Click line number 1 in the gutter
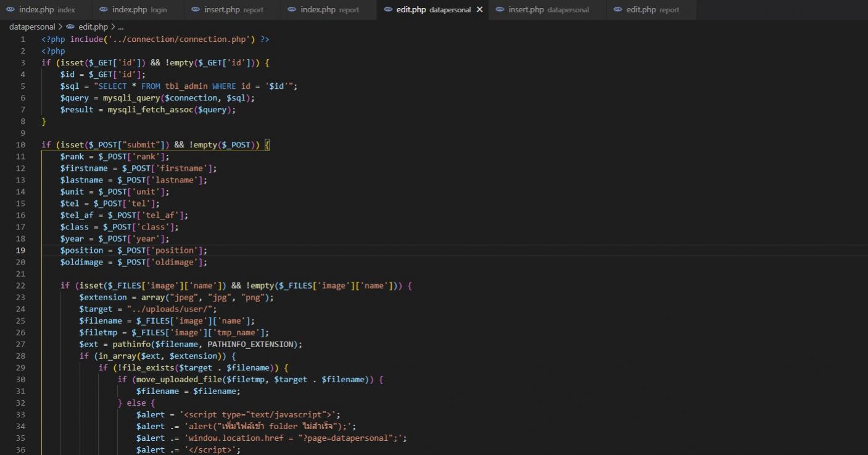Image resolution: width=868 pixels, height=455 pixels. tap(23, 39)
